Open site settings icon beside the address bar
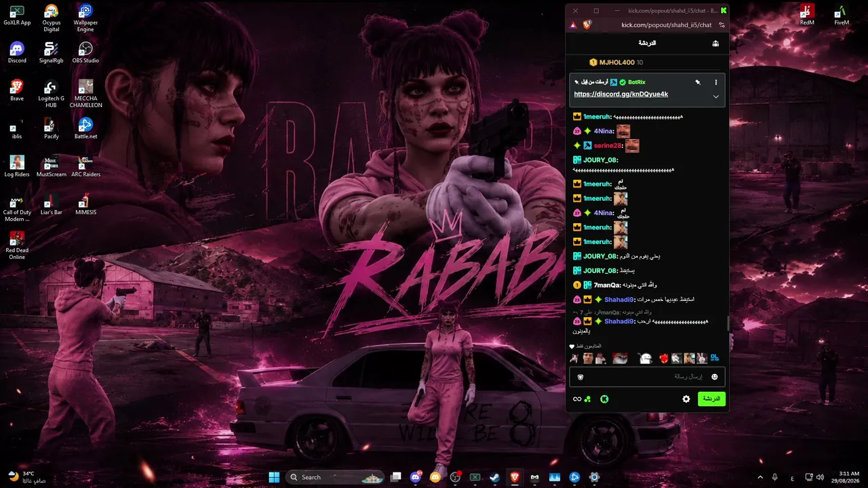This screenshot has width=868, height=488. pyautogui.click(x=722, y=25)
